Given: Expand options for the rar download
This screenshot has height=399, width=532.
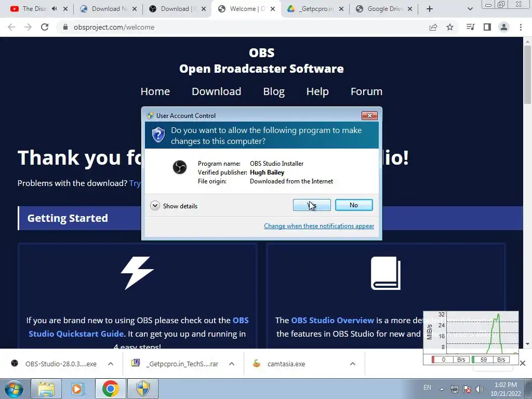Looking at the screenshot, I should point(232,364).
